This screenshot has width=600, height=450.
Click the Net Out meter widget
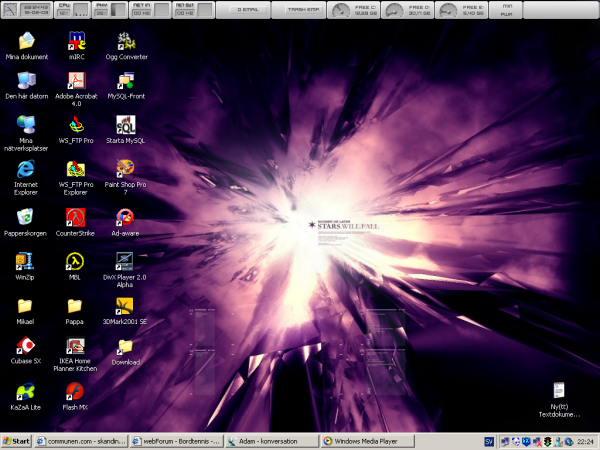click(193, 10)
